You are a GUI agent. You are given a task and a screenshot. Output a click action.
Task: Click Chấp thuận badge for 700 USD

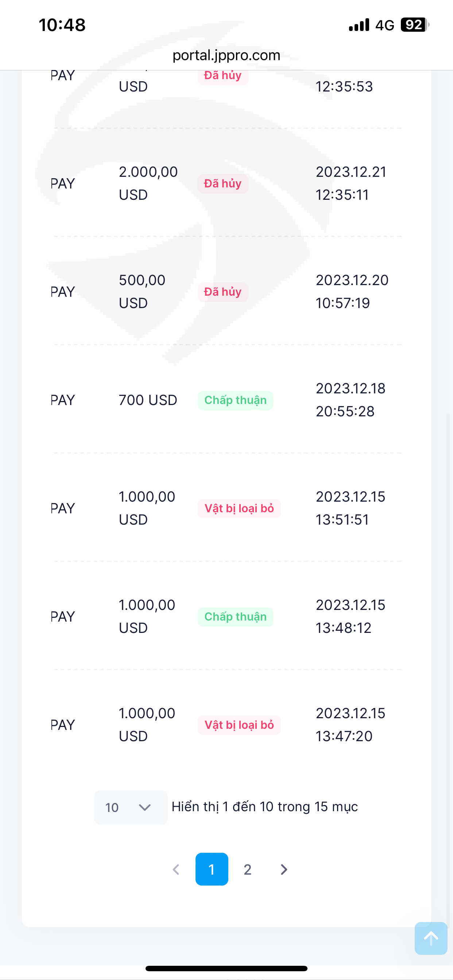[x=235, y=400]
